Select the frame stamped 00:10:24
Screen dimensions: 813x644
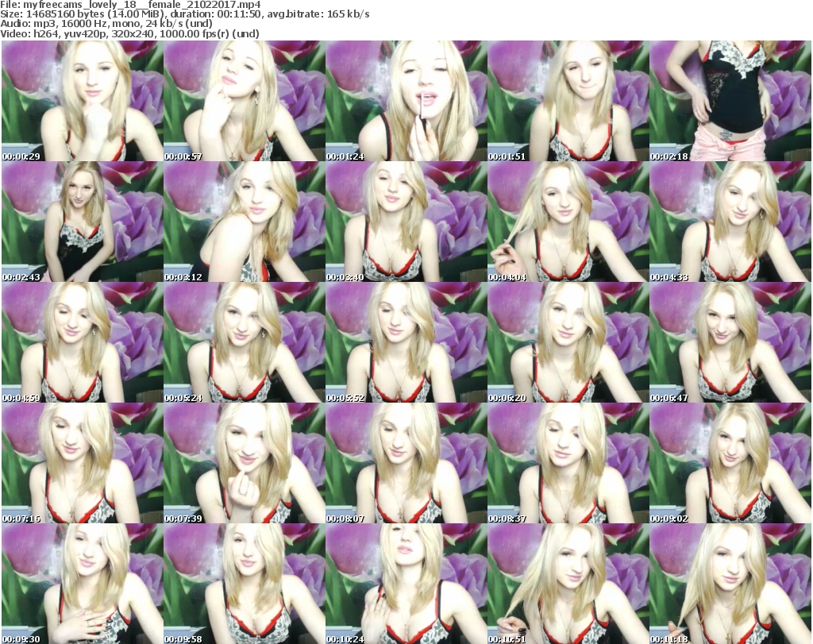point(406,584)
